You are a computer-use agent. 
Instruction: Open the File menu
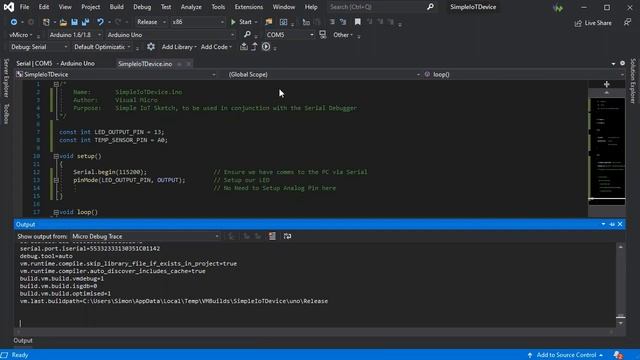click(x=24, y=7)
